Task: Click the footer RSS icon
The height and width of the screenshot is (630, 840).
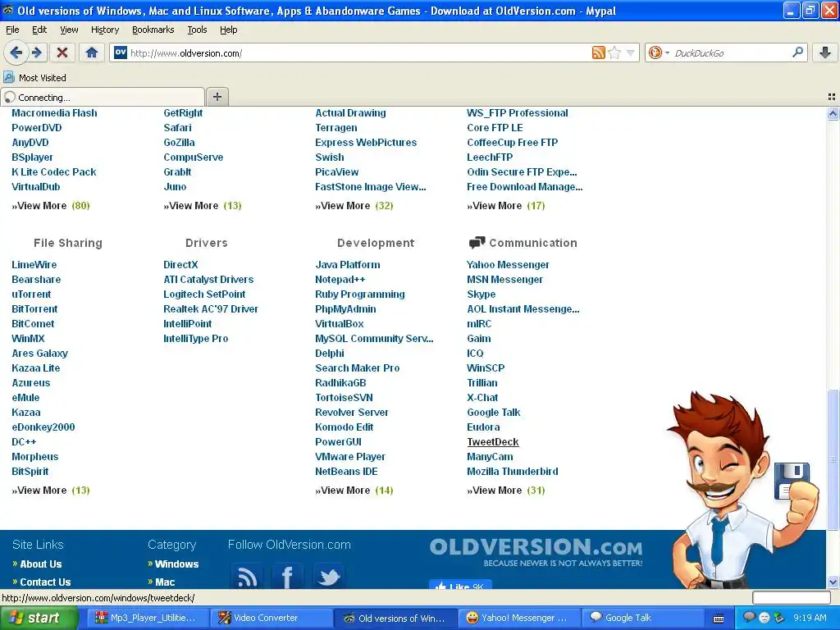Action: tap(247, 577)
